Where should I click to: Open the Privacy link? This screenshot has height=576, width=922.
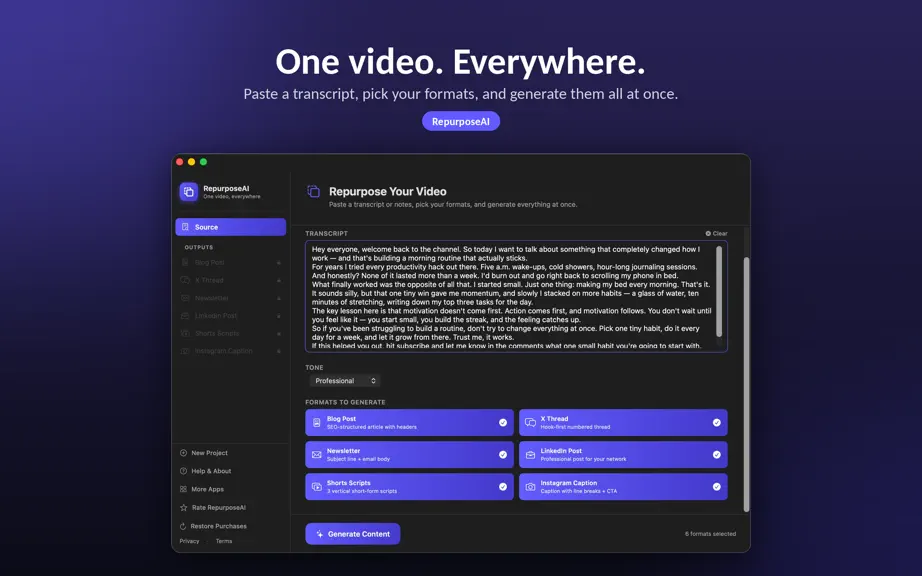pyautogui.click(x=189, y=541)
